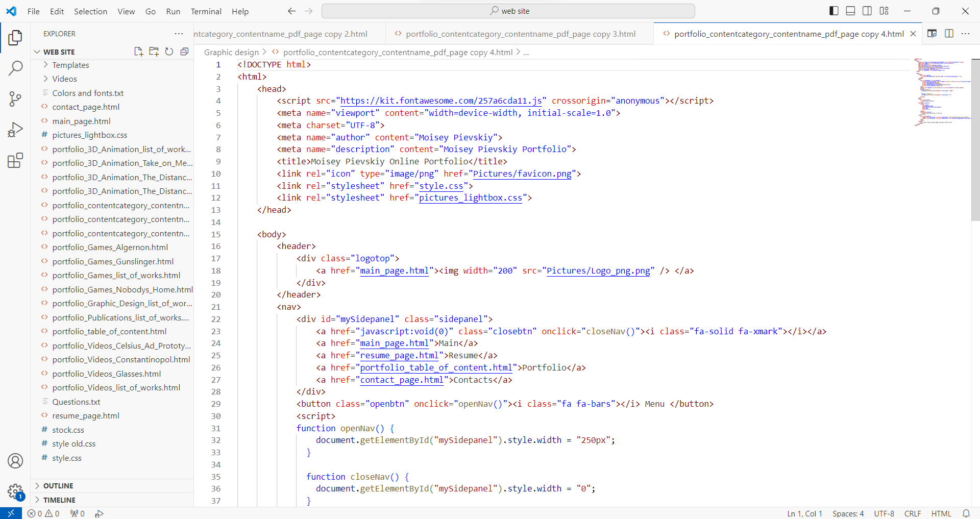The width and height of the screenshot is (980, 519).
Task: Open the Extensions view
Action: coord(15,161)
